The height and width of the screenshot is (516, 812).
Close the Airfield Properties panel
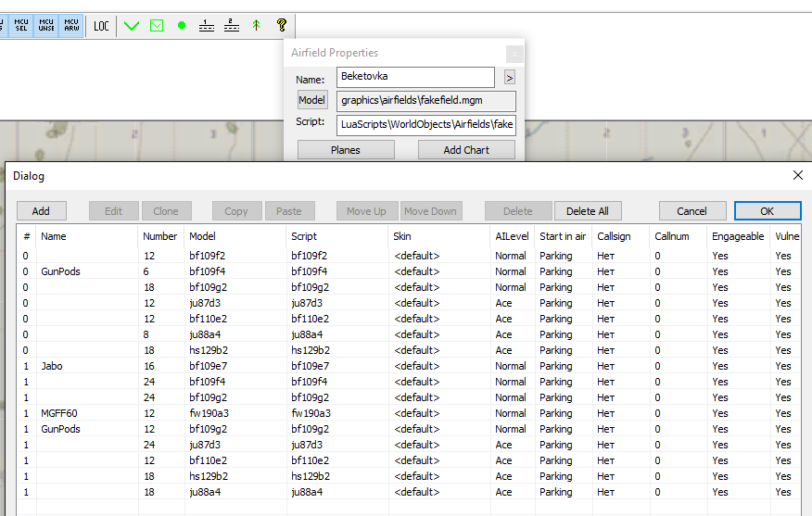tap(514, 54)
